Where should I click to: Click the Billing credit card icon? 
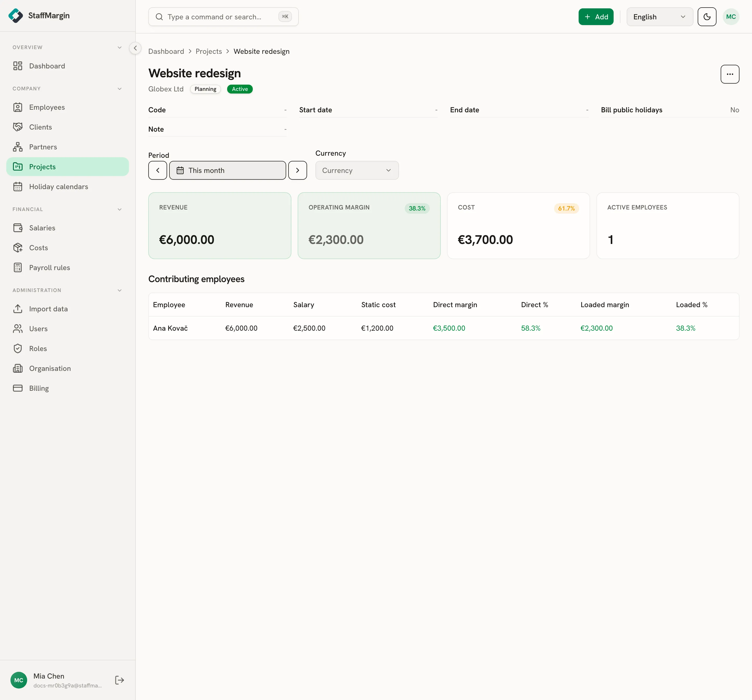point(18,388)
